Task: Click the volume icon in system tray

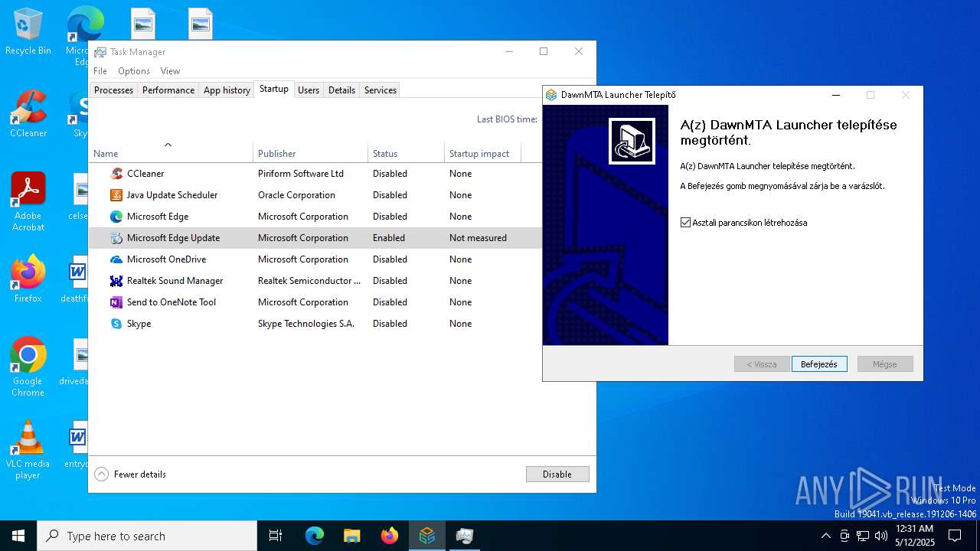Action: click(881, 536)
